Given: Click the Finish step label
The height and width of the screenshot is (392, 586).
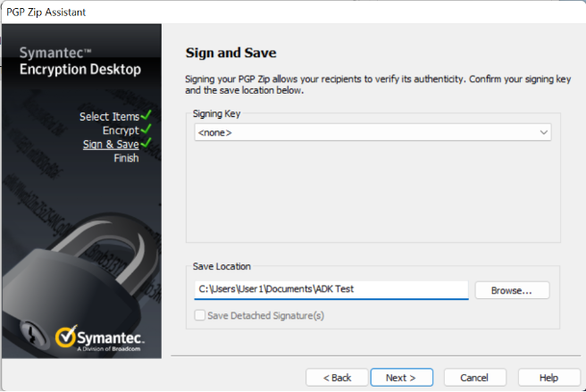Looking at the screenshot, I should (x=126, y=158).
